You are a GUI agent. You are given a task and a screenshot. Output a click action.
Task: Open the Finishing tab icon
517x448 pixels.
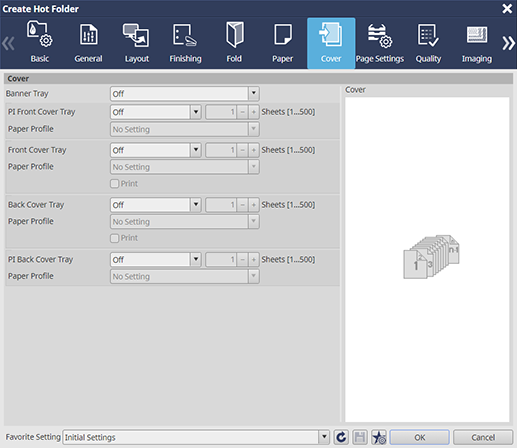(185, 35)
